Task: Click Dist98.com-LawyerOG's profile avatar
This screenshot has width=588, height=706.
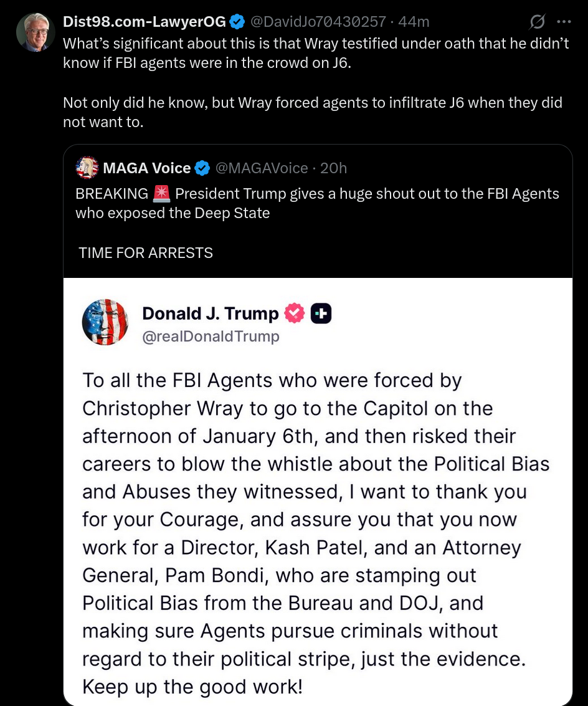Action: point(36,32)
